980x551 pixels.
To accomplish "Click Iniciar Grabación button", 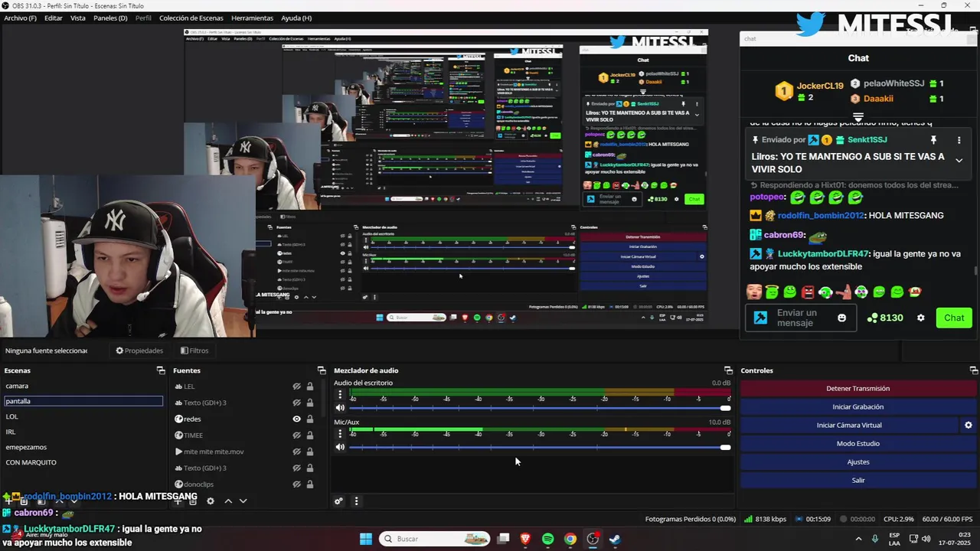I will pyautogui.click(x=857, y=407).
